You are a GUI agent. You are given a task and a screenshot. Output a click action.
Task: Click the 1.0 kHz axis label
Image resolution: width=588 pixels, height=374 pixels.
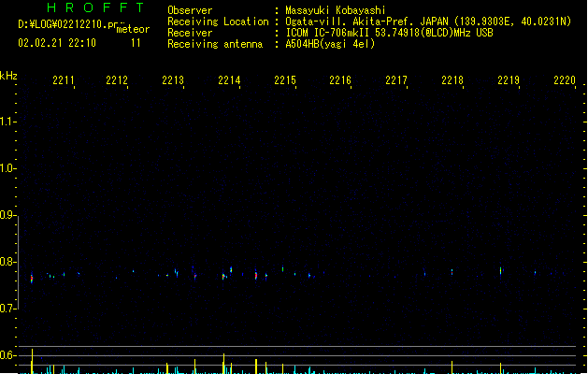(7, 168)
